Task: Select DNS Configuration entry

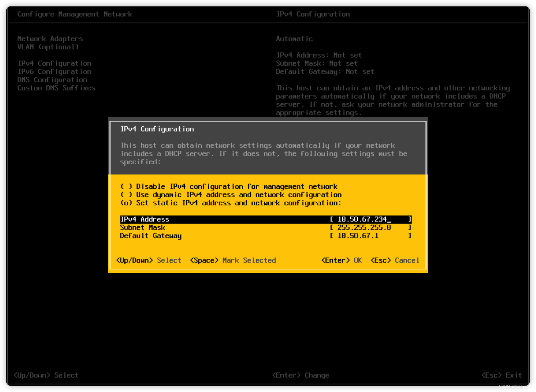Action: point(52,80)
